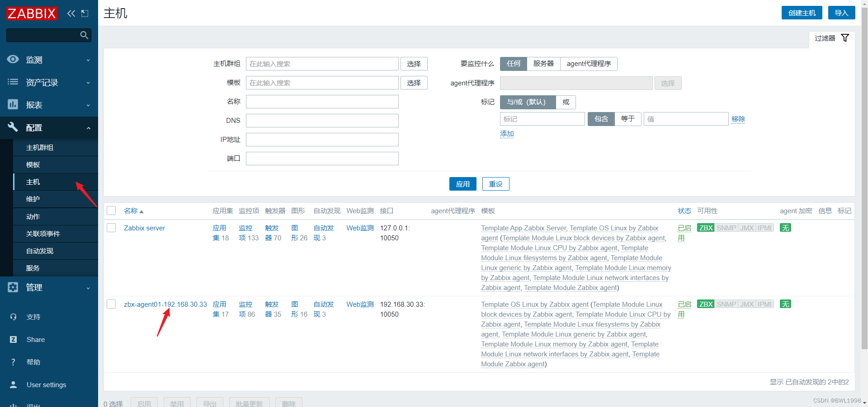Toggle the select-all hosts checkbox
This screenshot has width=868, height=407.
(x=111, y=211)
